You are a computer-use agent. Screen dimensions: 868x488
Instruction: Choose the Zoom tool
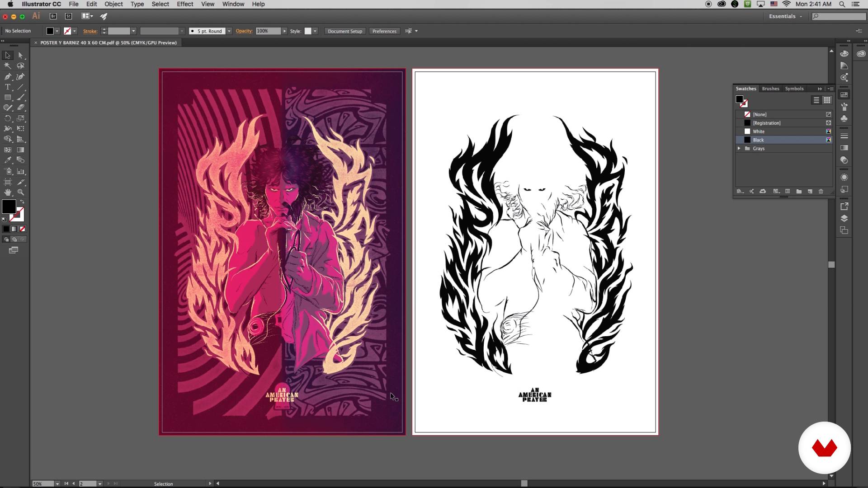pyautogui.click(x=21, y=192)
